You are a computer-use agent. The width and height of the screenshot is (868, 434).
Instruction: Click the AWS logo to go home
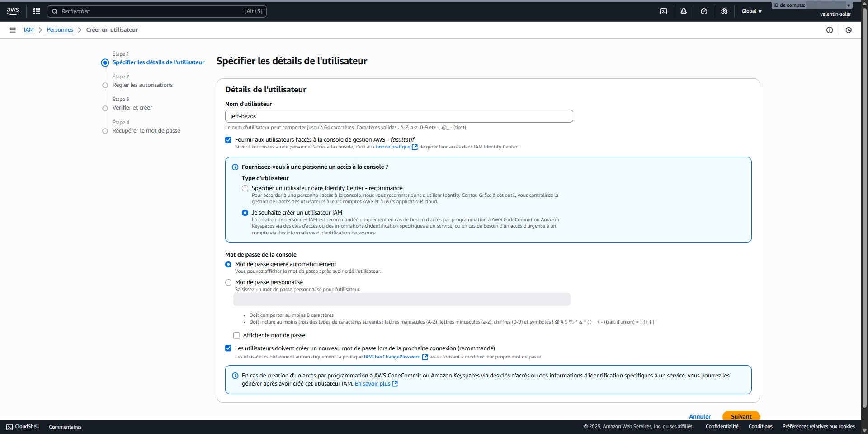coord(13,11)
